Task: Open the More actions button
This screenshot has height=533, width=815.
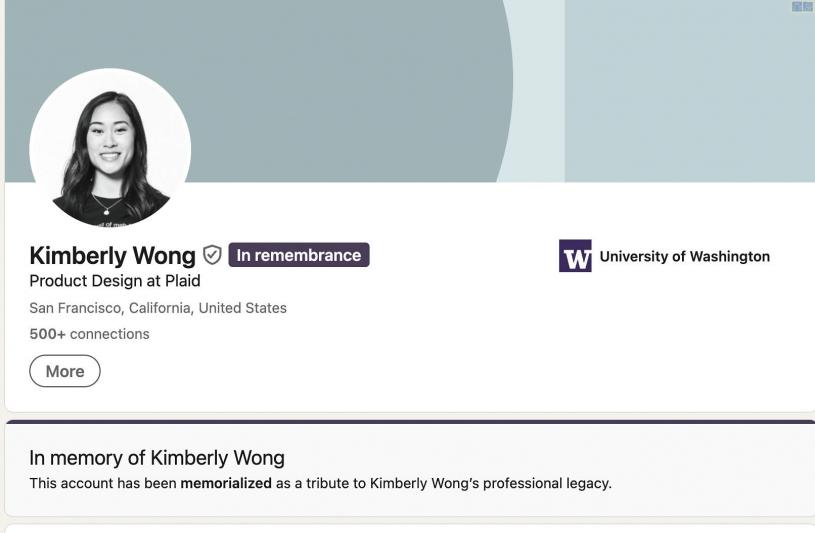Action: 65,371
